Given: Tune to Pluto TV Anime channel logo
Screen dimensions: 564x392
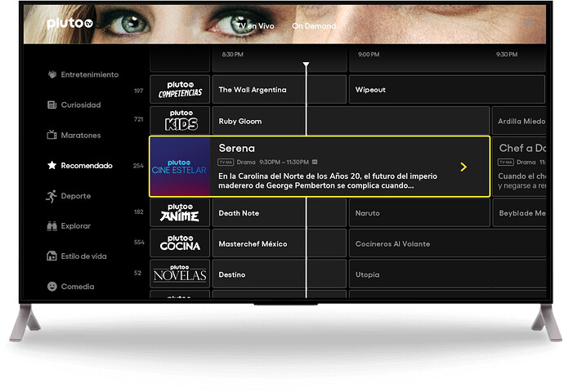Looking at the screenshot, I should [180, 212].
